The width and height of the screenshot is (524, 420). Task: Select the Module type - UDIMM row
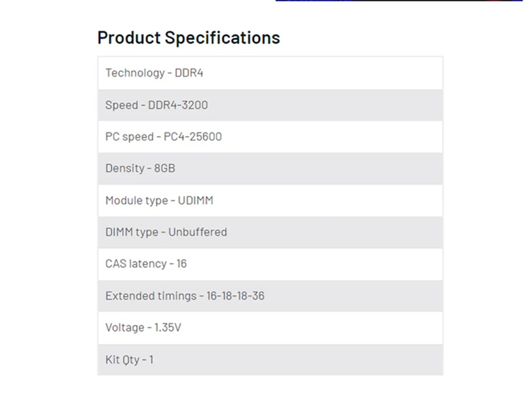[x=270, y=200]
